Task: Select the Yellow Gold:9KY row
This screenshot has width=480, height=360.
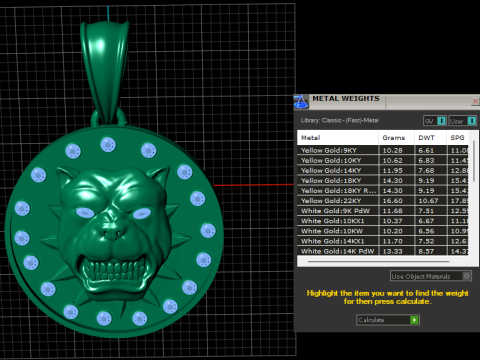Action: [383, 150]
